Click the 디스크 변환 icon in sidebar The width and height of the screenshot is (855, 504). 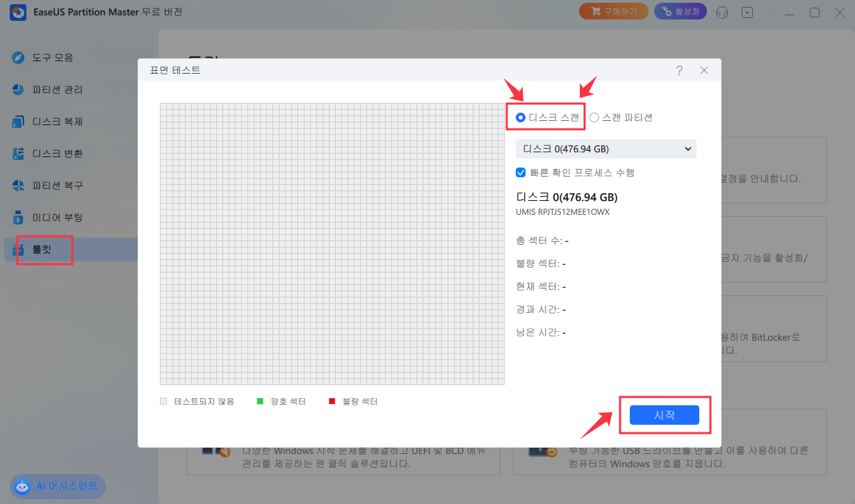point(19,154)
